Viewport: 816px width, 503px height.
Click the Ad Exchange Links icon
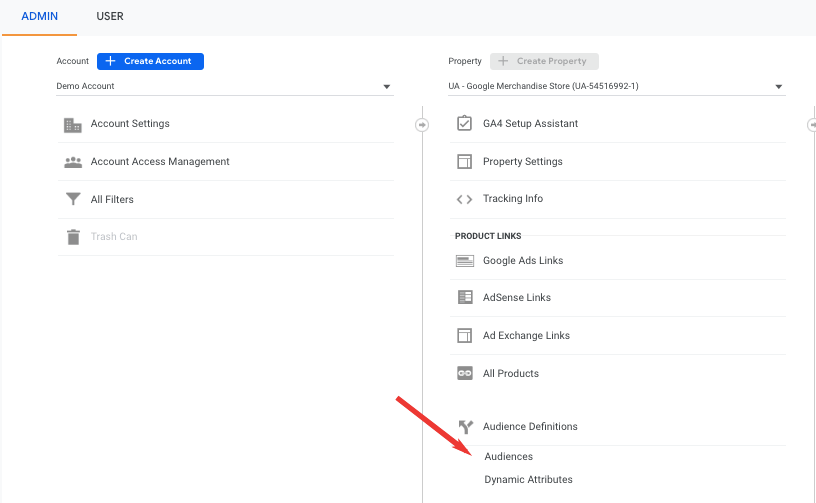(x=464, y=336)
